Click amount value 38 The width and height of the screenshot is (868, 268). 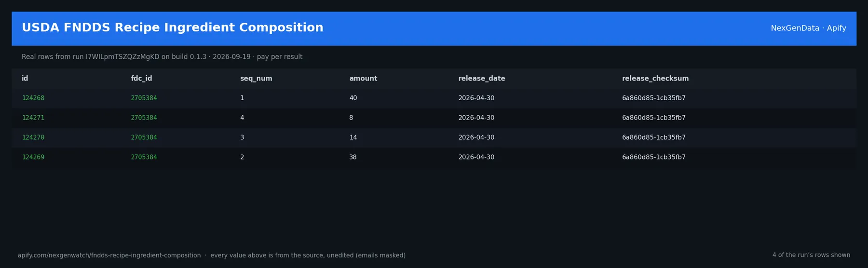[353, 158]
